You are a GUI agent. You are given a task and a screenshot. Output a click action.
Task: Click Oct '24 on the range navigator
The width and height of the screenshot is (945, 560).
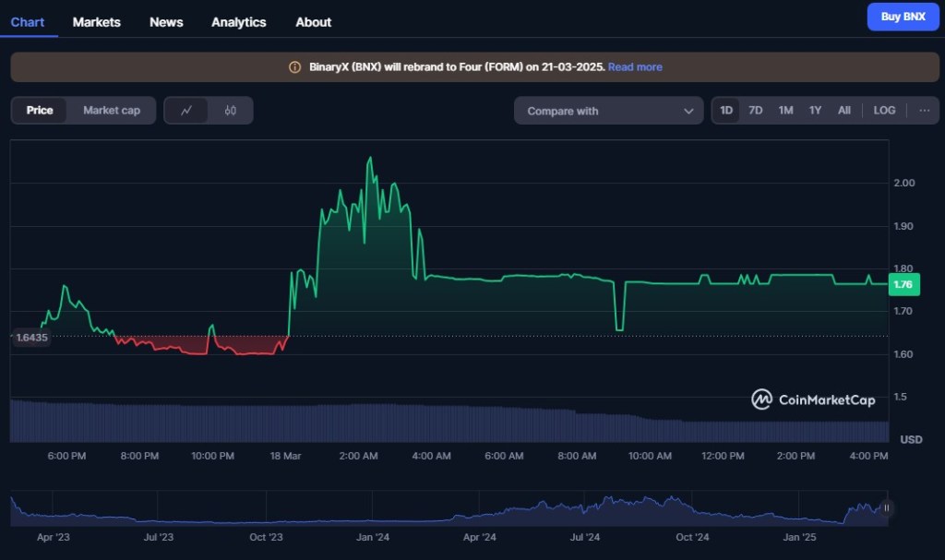tap(692, 537)
